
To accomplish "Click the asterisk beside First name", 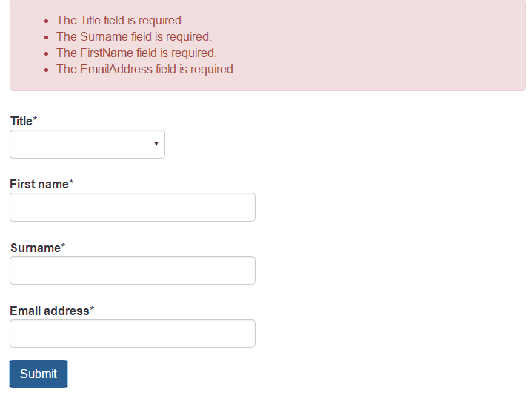I will click(71, 183).
